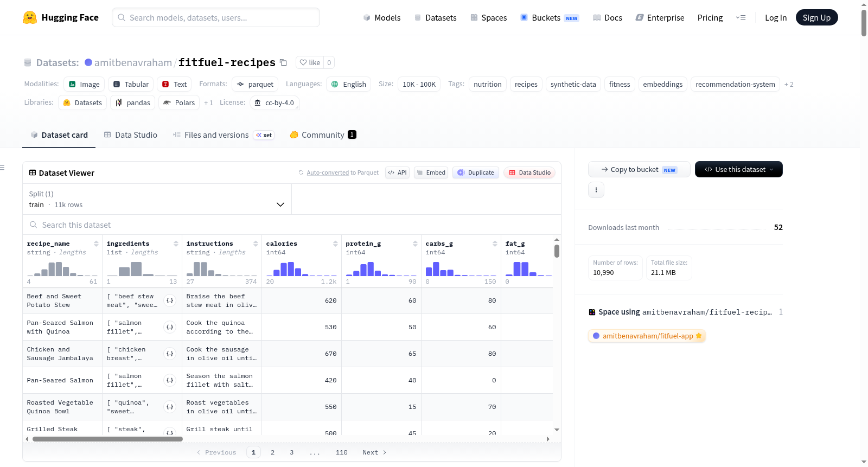This screenshot has width=868, height=467.
Task: Open the Auto-converted link
Action: 328,172
